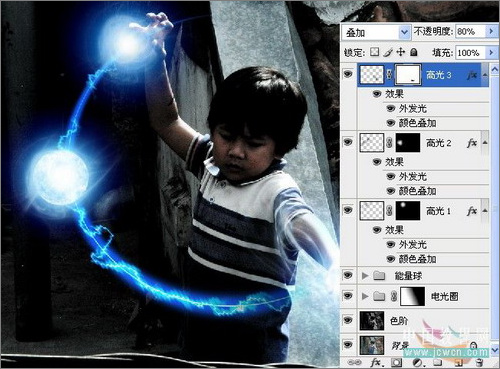Click scroll up arrow of layers panel

point(495,69)
